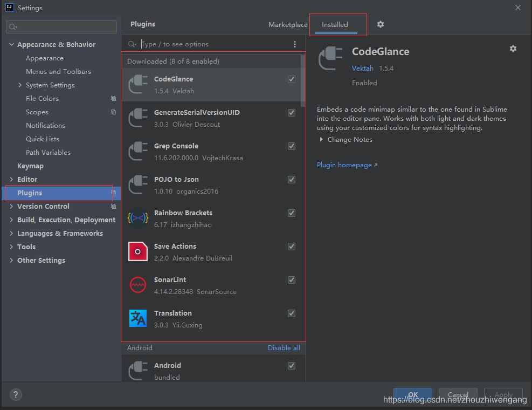Viewport: 532px width, 410px height.
Task: Disable the POJO to Json checkbox
Action: (x=292, y=180)
